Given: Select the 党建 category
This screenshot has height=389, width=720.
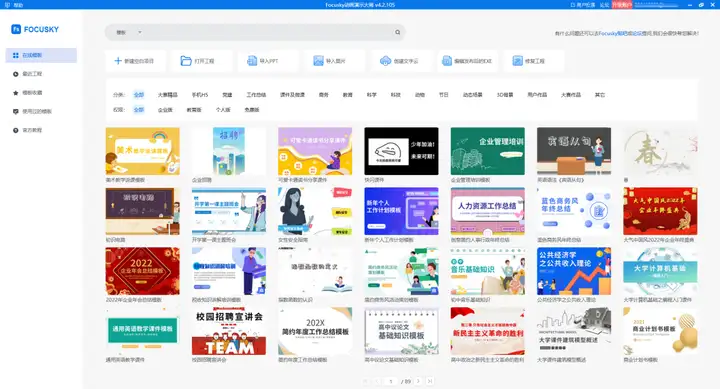Looking at the screenshot, I should click(x=227, y=95).
